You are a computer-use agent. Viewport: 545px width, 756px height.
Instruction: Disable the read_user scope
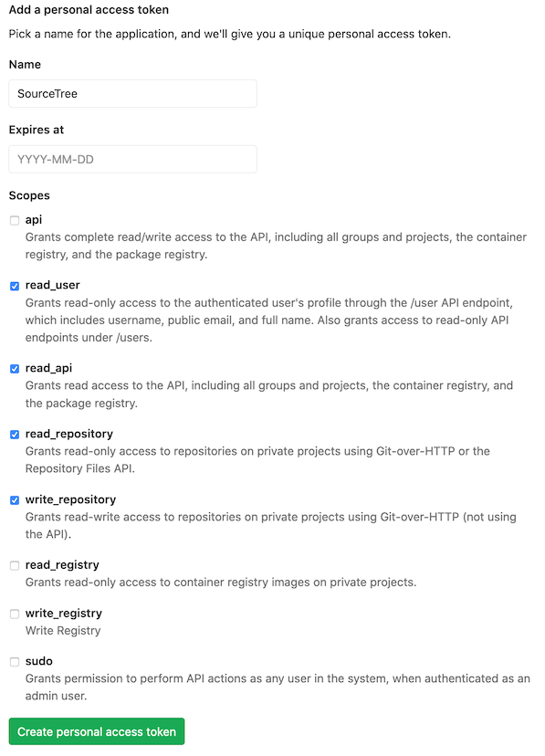pos(14,286)
